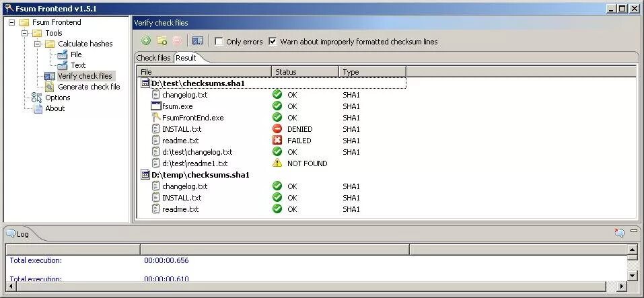The image size is (644, 298).
Task: Click the fsum.exe window icon
Action: pos(155,106)
